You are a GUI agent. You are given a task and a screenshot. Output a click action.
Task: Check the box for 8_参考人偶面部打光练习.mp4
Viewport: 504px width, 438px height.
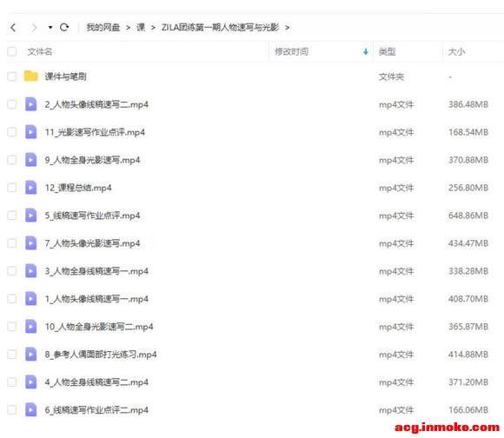point(12,354)
